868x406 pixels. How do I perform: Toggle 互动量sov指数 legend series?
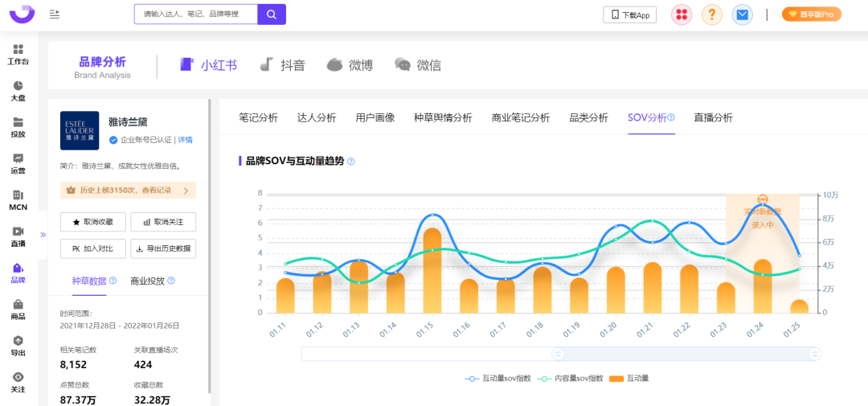pos(498,379)
